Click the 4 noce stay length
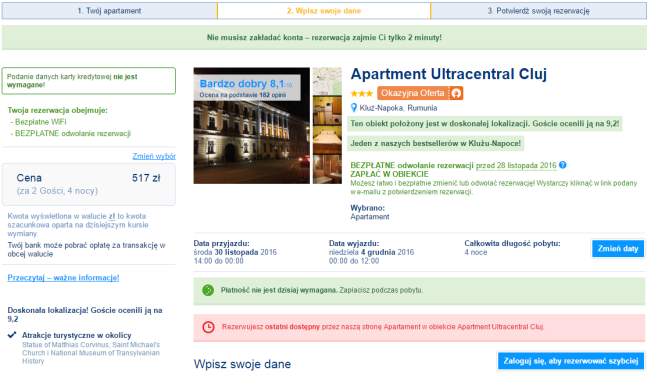The height and width of the screenshot is (374, 650). tap(475, 253)
